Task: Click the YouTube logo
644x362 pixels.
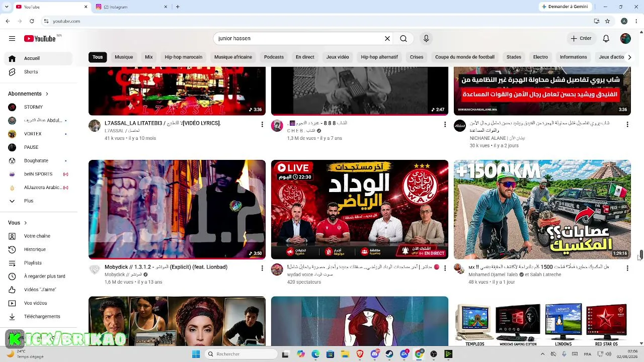Action: (40, 39)
